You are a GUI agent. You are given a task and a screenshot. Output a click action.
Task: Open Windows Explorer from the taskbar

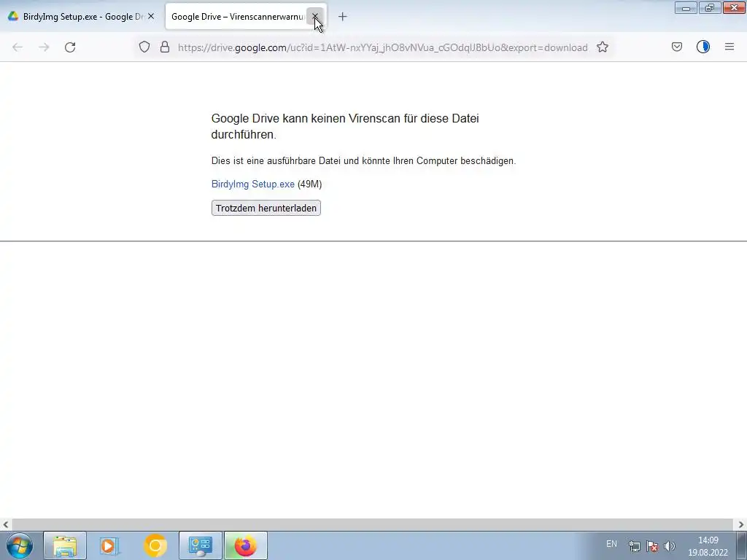pyautogui.click(x=65, y=545)
